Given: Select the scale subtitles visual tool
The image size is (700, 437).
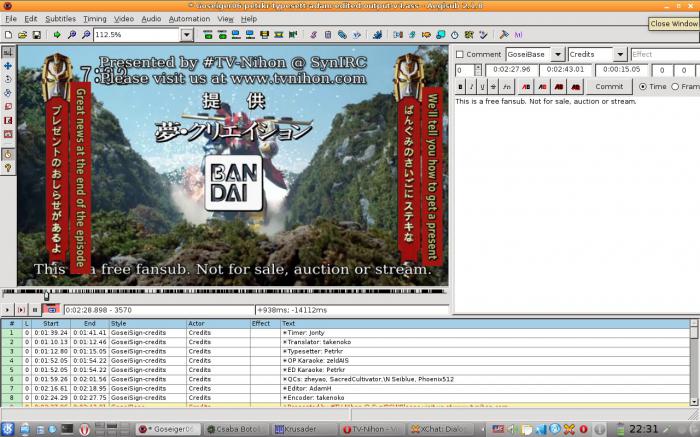Looking at the screenshot, I should 8,107.
